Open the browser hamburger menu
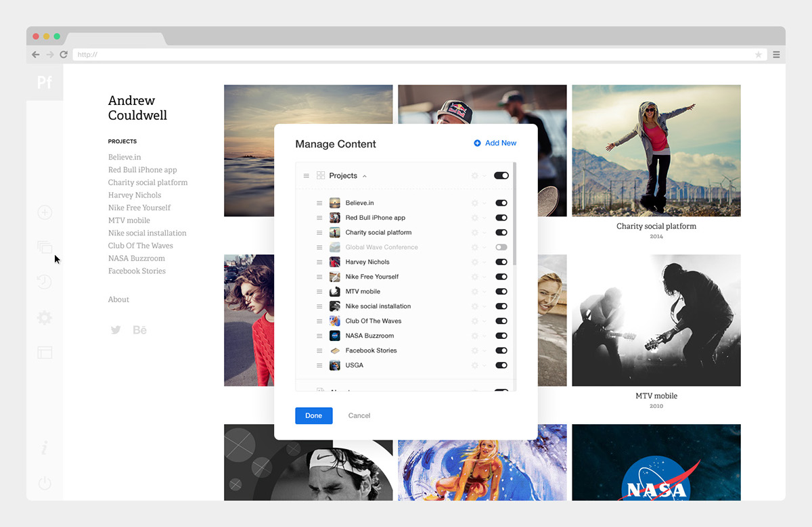 (x=776, y=55)
